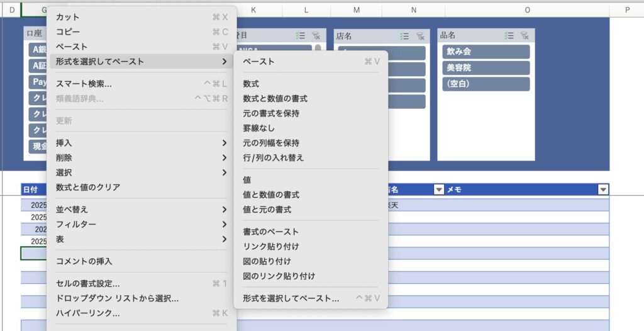
Task: Clear the filter on the 品名 slicer
Action: 525,36
